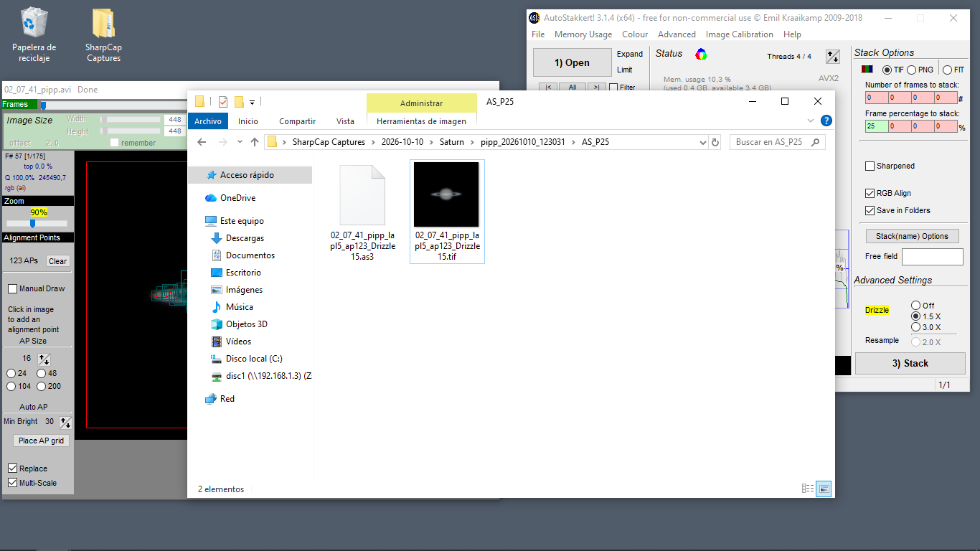Select the blank .as3 file icon

[362, 195]
